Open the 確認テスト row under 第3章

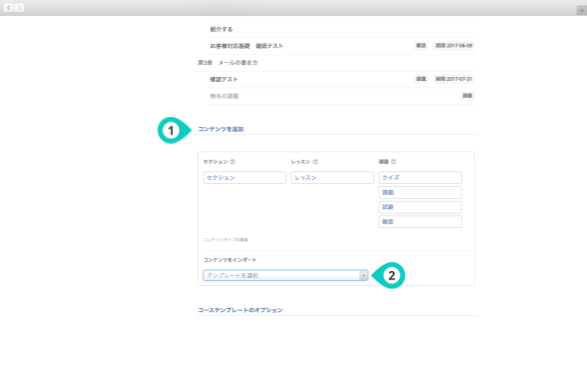[342, 79]
